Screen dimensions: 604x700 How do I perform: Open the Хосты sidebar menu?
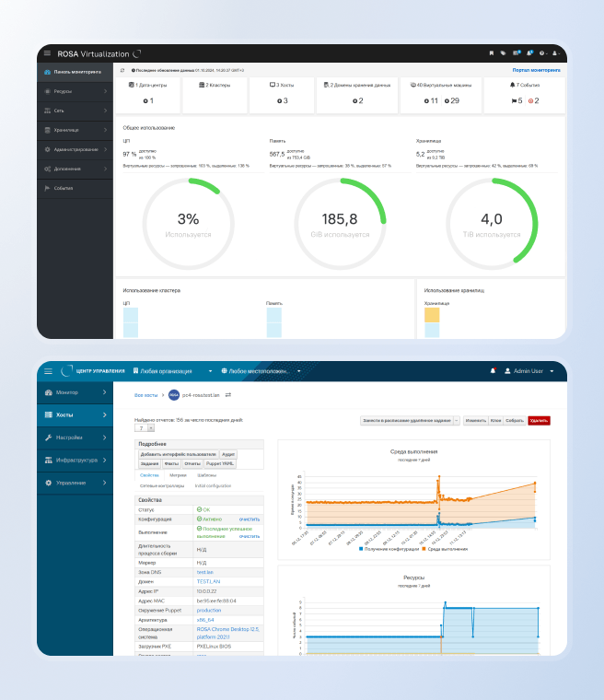tap(74, 415)
